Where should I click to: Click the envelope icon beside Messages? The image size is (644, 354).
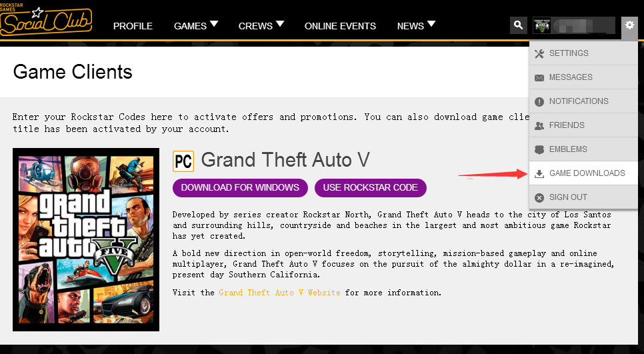(x=539, y=77)
